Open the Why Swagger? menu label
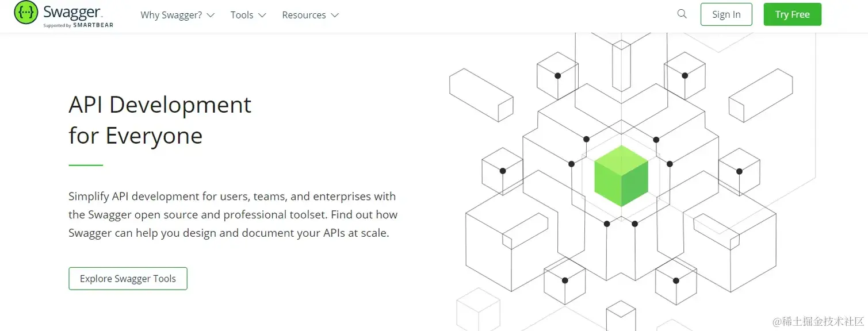The width and height of the screenshot is (868, 331). 171,15
